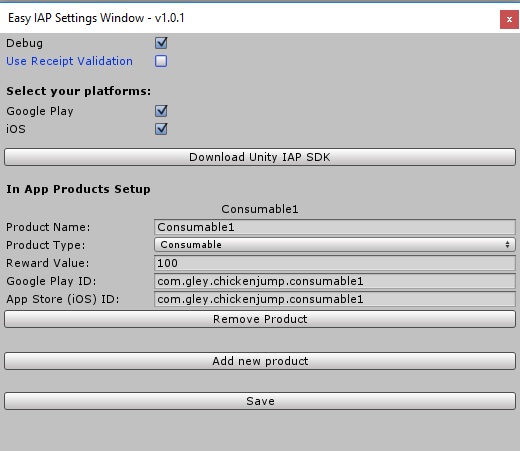The height and width of the screenshot is (451, 520).
Task: Save the IAP settings
Action: [x=260, y=401]
